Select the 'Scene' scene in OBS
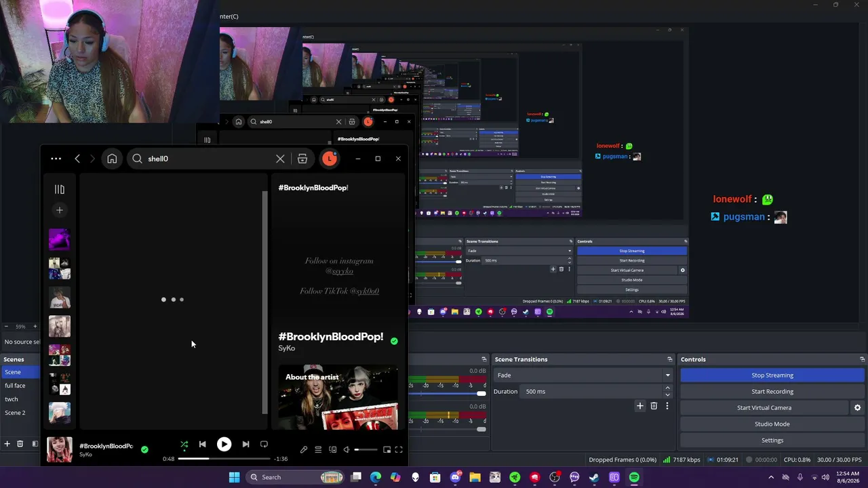Viewport: 868px width, 488px height. tap(20, 372)
